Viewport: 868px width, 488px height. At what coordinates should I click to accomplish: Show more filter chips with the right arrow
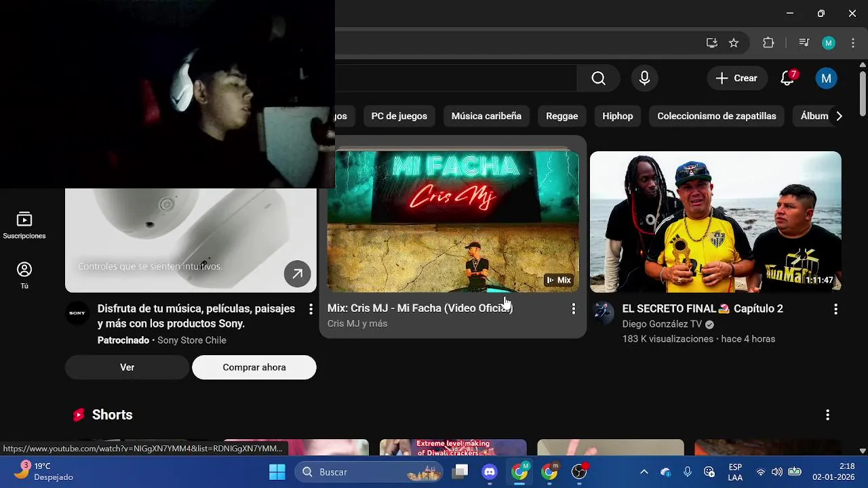coord(839,116)
